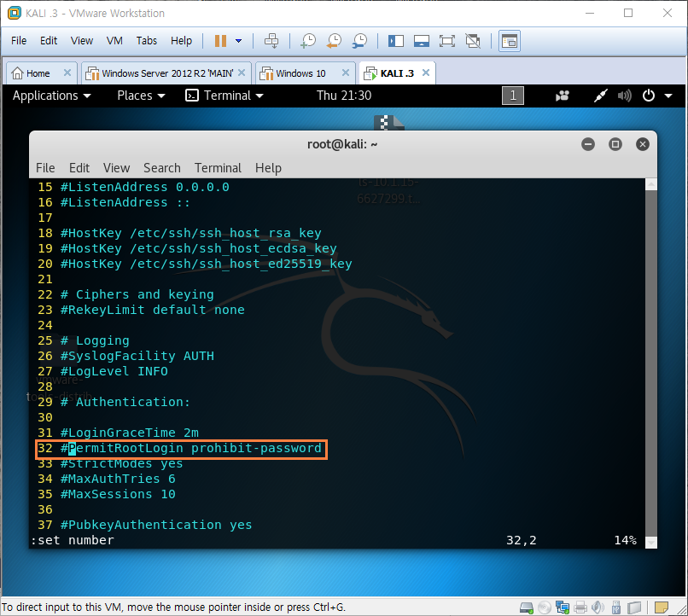688x616 pixels.
Task: Expand the Terminal app menu in top bar
Action: 224,96
